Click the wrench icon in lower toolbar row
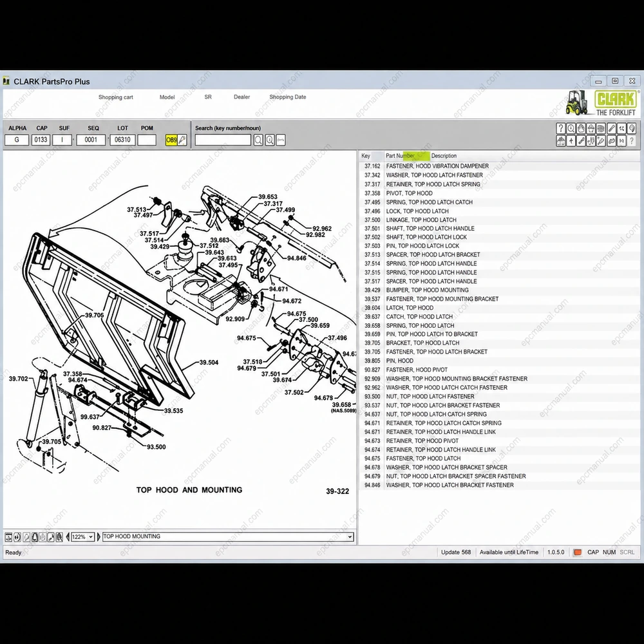Screen dimensions: 644x644 (x=581, y=141)
